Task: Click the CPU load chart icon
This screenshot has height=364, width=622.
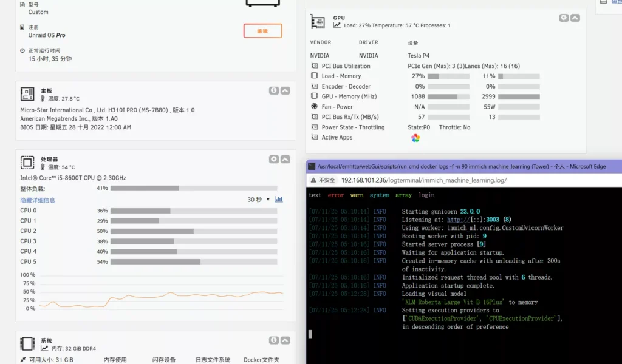Action: pos(279,200)
